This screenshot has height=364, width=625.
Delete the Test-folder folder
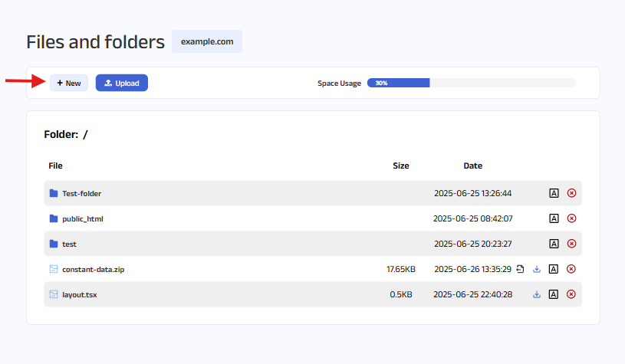click(x=571, y=193)
